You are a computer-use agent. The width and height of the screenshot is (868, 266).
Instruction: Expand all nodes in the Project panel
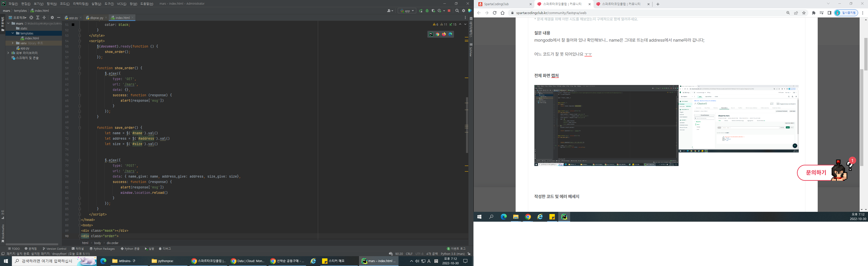38,17
